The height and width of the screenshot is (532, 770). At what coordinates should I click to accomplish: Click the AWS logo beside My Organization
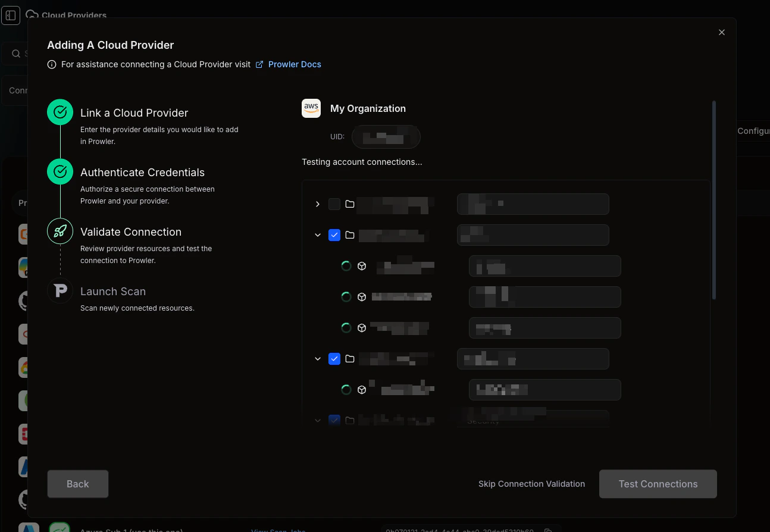[x=311, y=108]
